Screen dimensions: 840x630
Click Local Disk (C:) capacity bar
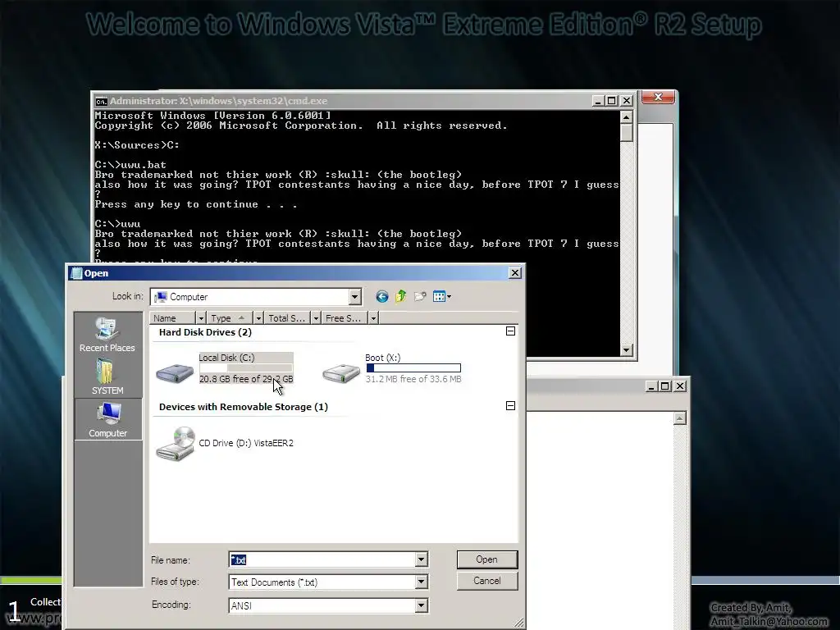(246, 368)
